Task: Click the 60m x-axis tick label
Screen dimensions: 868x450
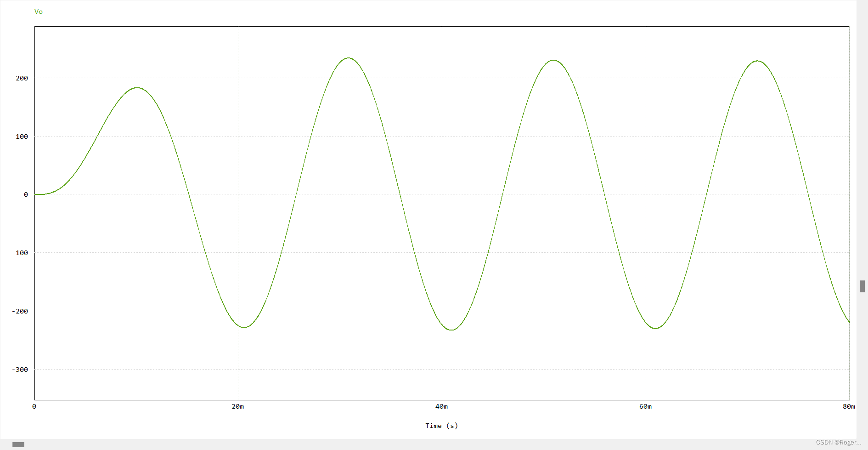Action: point(645,406)
